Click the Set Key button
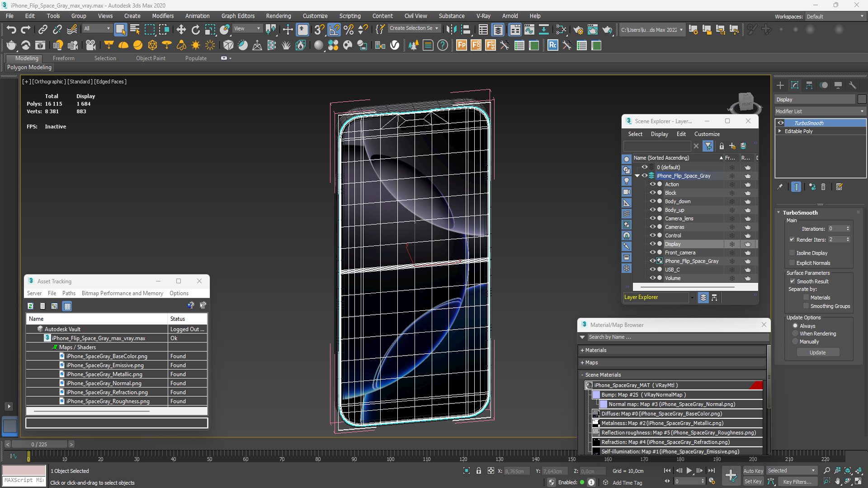This screenshot has height=488, width=868. click(753, 482)
